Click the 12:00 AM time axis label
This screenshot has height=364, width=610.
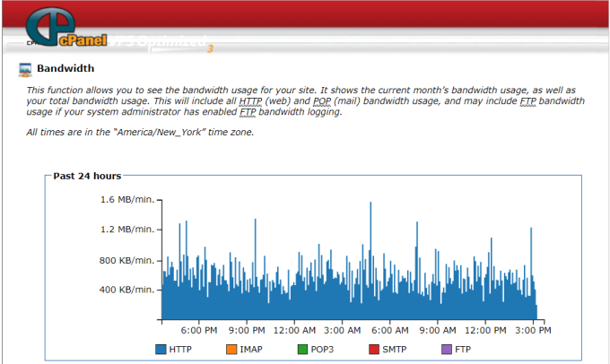[294, 331]
